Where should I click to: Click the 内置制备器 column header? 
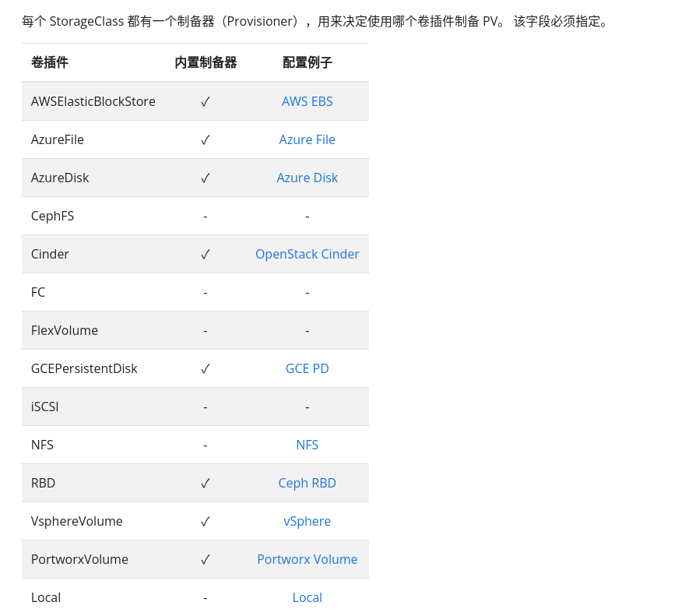point(206,62)
